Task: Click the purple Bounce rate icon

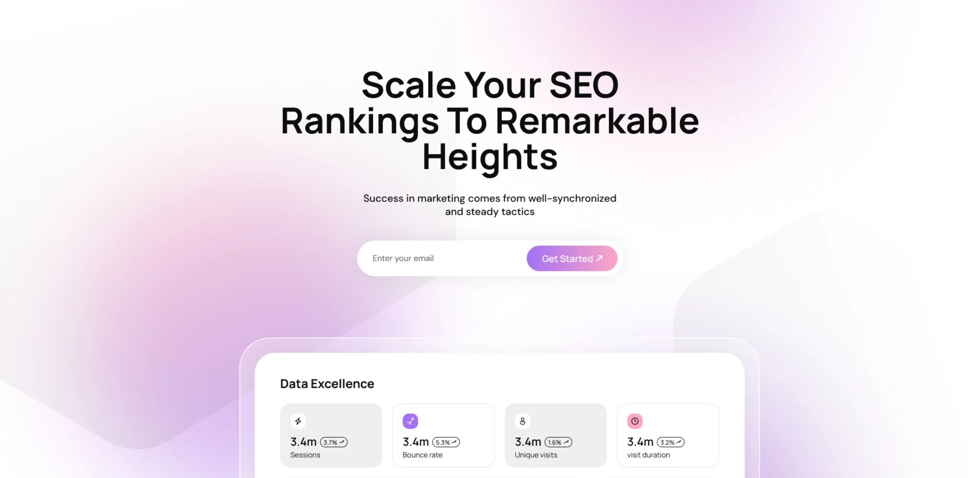Action: tap(410, 421)
